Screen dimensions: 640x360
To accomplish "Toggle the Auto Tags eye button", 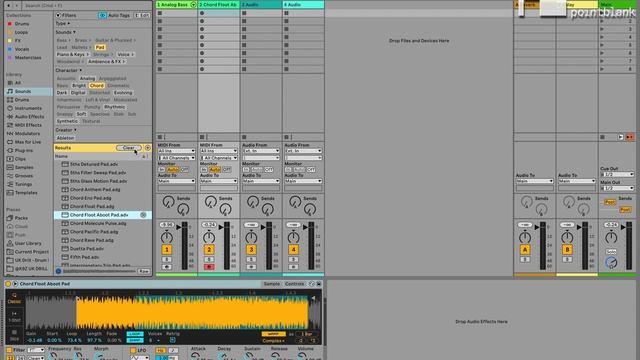I will click(102, 15).
